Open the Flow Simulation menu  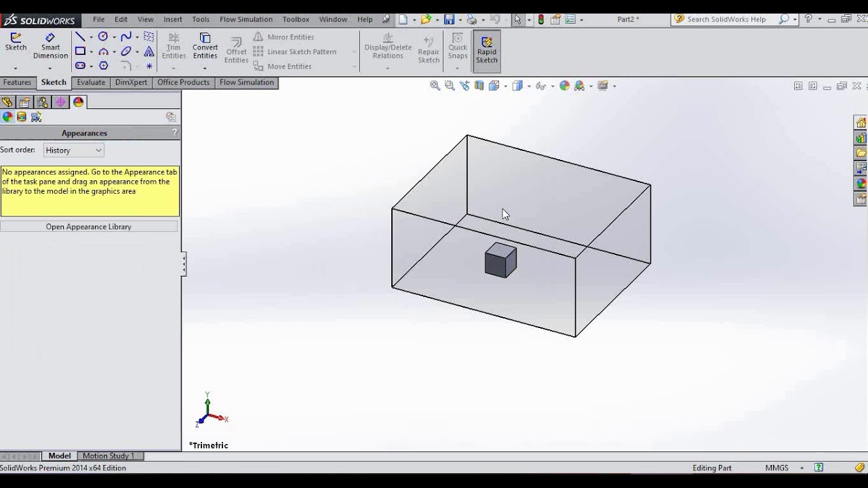point(245,19)
